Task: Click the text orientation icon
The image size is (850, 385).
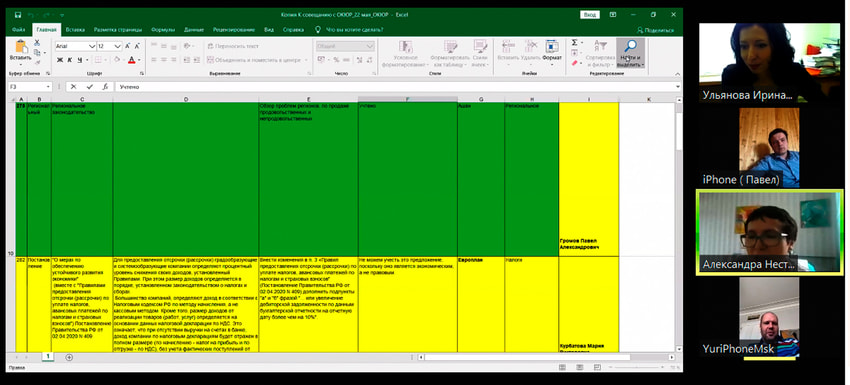Action: [187, 47]
